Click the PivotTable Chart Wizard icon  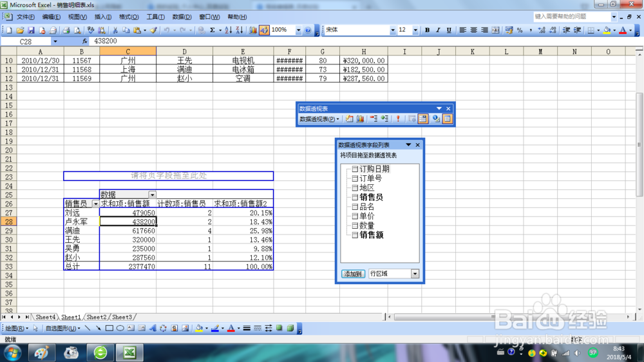pos(360,119)
